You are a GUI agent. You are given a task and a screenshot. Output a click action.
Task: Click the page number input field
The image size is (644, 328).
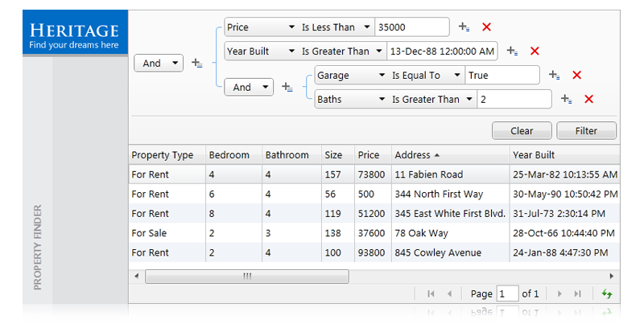click(507, 293)
